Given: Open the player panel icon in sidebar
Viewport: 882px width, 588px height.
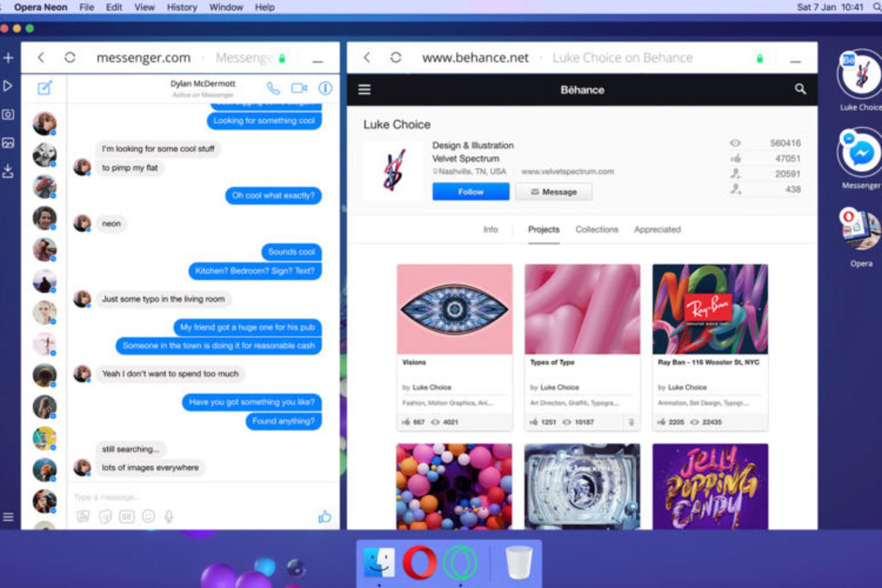Looking at the screenshot, I should [8, 86].
